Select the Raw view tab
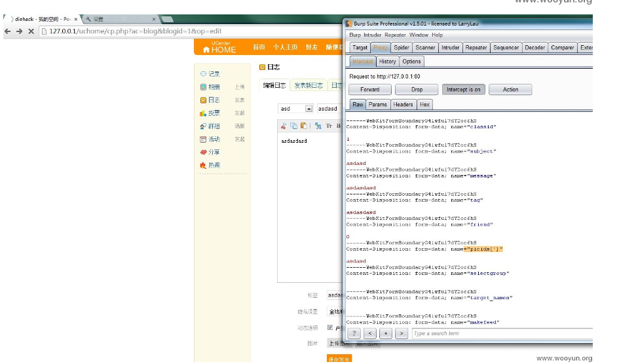 (x=358, y=105)
